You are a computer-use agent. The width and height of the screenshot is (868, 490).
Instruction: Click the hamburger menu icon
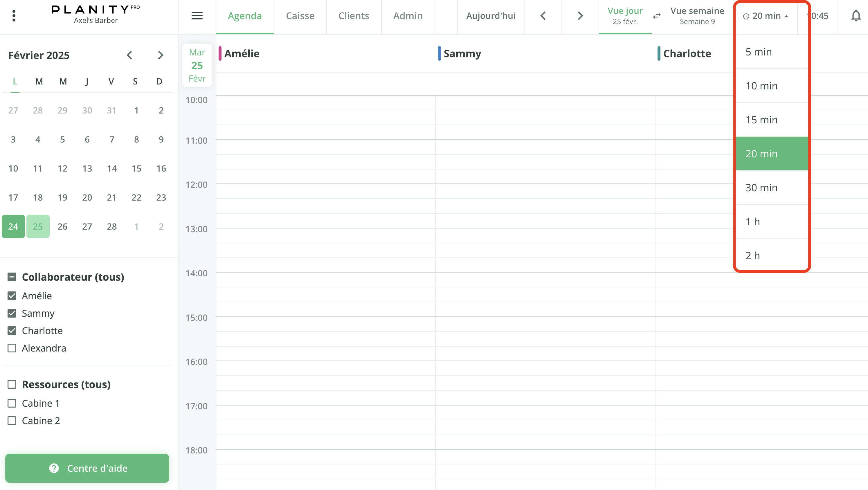197,15
